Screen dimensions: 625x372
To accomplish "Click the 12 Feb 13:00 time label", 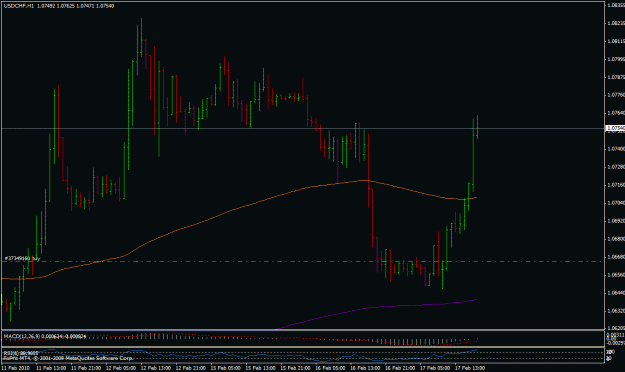I will (x=155, y=368).
